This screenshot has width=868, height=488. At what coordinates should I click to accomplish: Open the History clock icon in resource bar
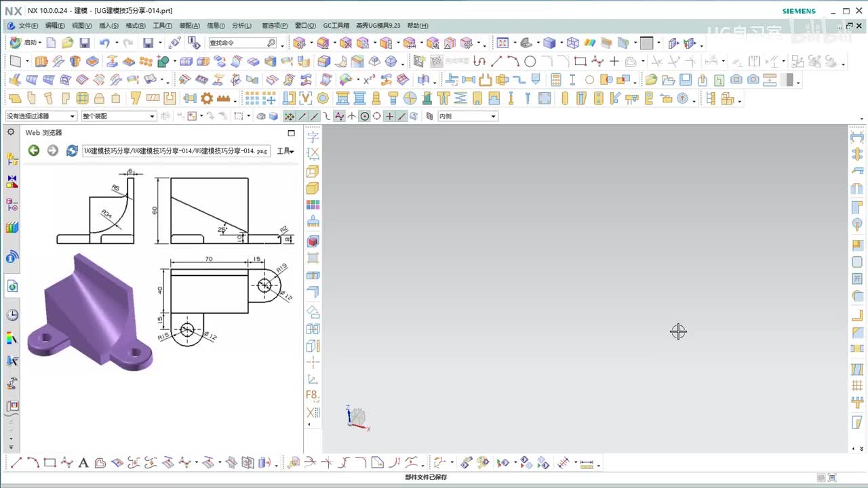coord(12,314)
